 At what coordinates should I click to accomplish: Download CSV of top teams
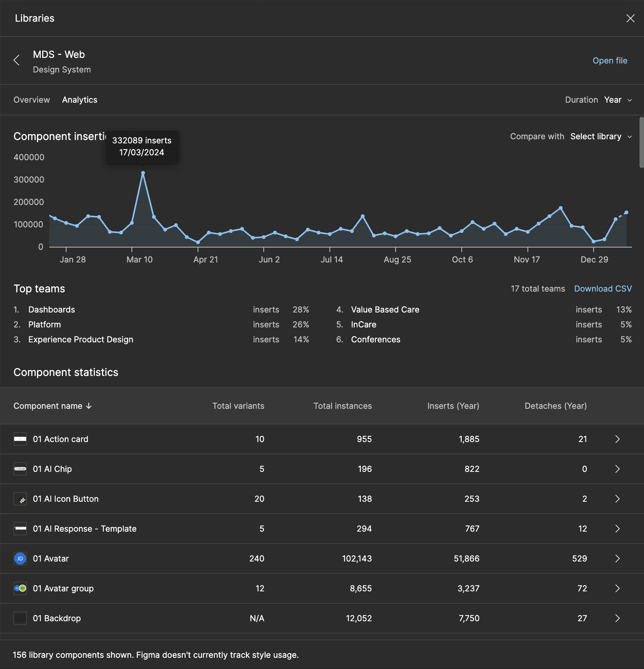click(x=603, y=289)
